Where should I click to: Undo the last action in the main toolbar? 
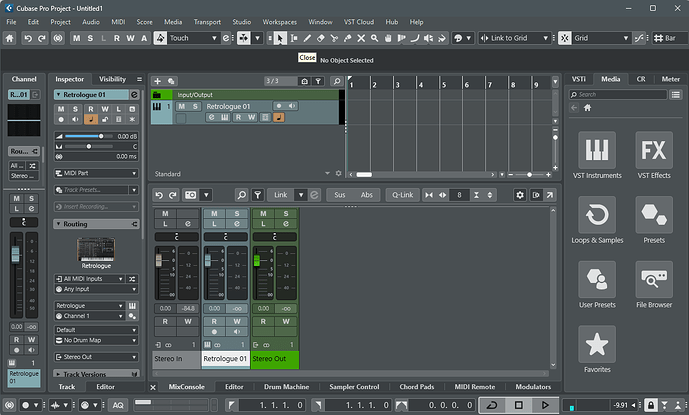coord(28,38)
